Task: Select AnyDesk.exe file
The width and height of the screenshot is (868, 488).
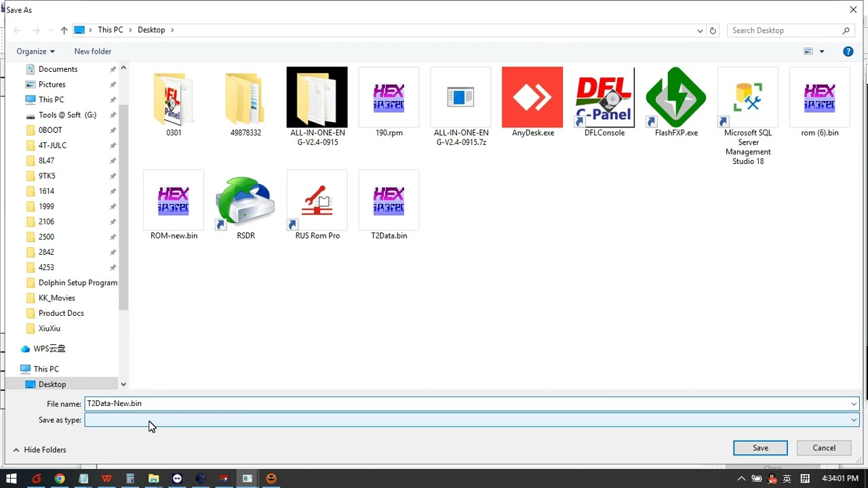Action: (x=533, y=103)
